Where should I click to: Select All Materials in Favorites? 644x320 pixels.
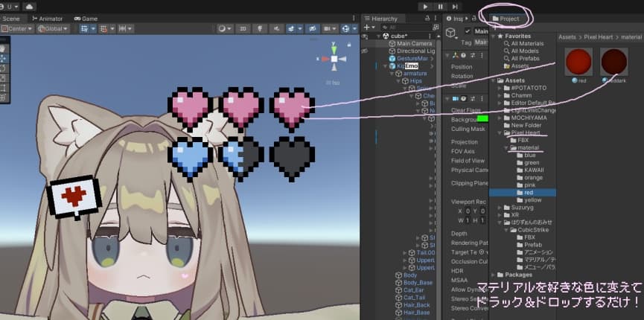click(x=523, y=44)
